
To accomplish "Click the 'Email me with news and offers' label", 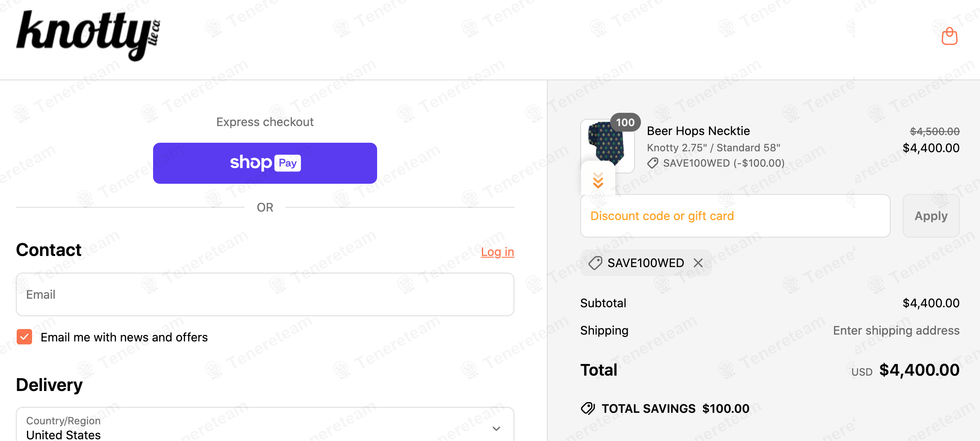I will (x=124, y=337).
